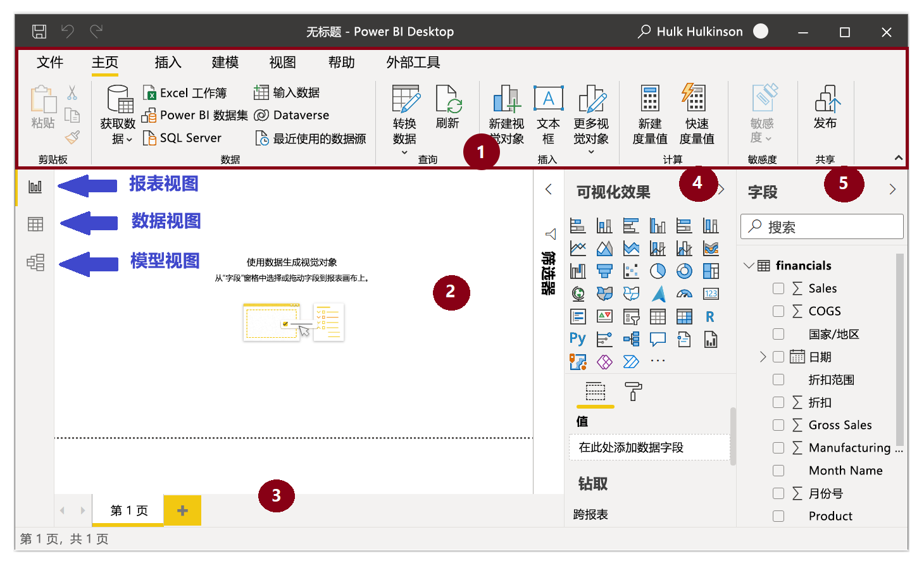
Task: Click the Excel 工作簿 button
Action: coord(185,93)
